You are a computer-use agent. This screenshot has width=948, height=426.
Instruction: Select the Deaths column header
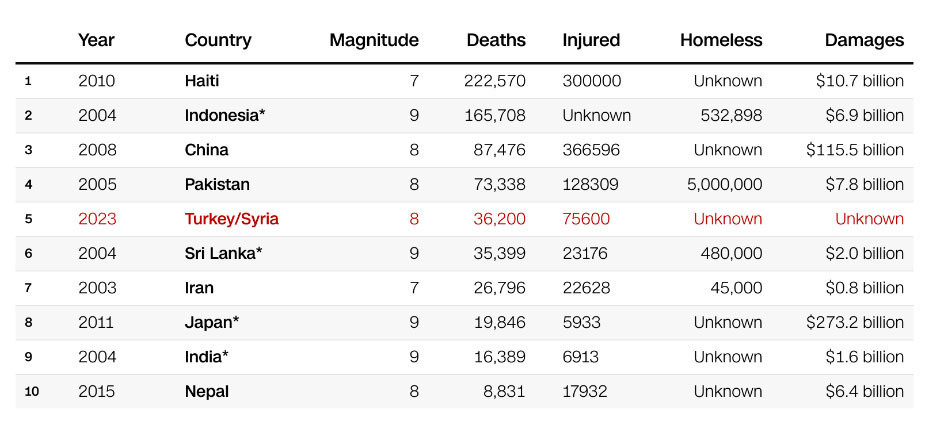tap(496, 40)
